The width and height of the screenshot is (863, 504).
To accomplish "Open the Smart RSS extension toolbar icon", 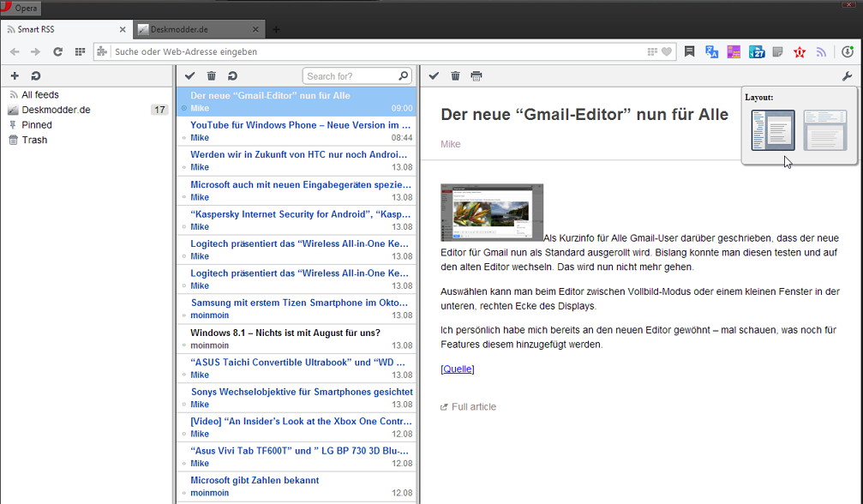I will (x=821, y=51).
